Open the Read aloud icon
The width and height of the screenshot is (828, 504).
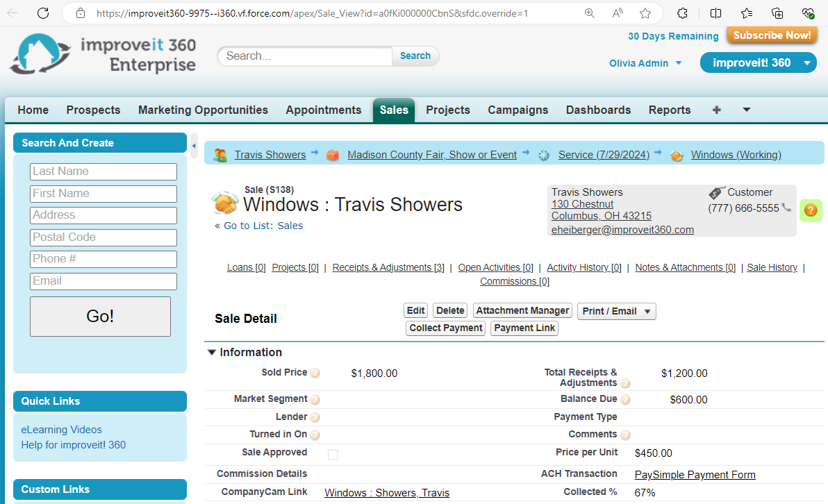(x=618, y=13)
